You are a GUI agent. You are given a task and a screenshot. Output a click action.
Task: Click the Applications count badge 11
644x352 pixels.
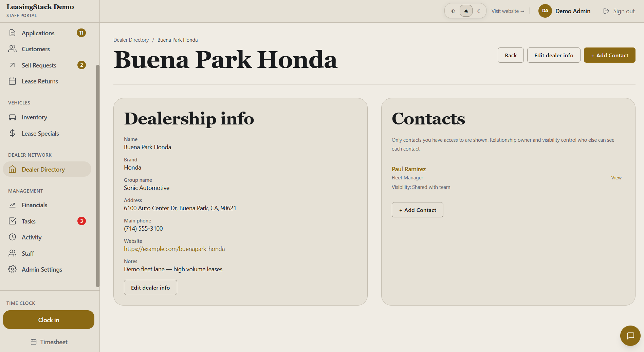(x=81, y=33)
